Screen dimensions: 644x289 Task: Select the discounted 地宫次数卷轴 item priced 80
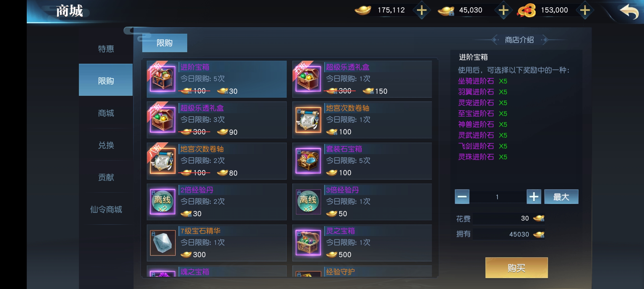(x=217, y=161)
